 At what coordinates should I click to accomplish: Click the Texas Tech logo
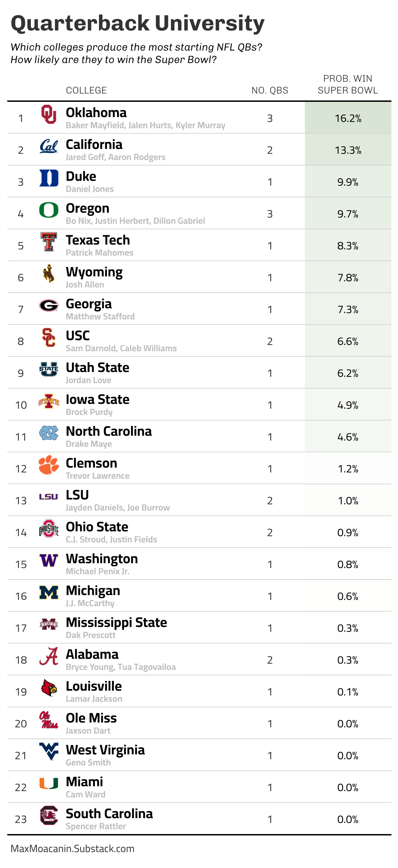pyautogui.click(x=48, y=242)
